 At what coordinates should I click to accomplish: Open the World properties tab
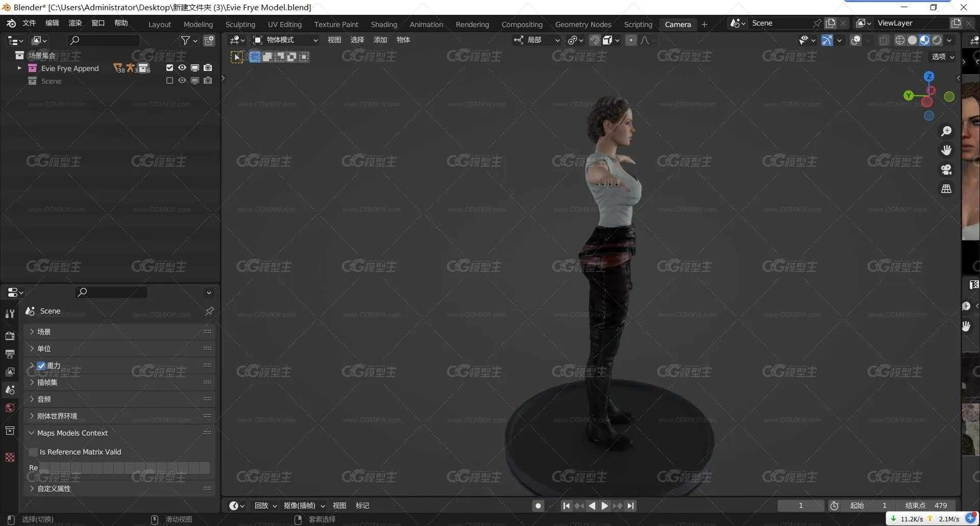[x=10, y=408]
